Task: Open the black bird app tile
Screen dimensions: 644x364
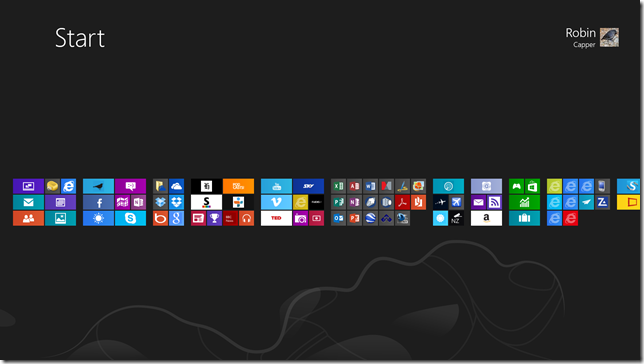Action: 99,186
